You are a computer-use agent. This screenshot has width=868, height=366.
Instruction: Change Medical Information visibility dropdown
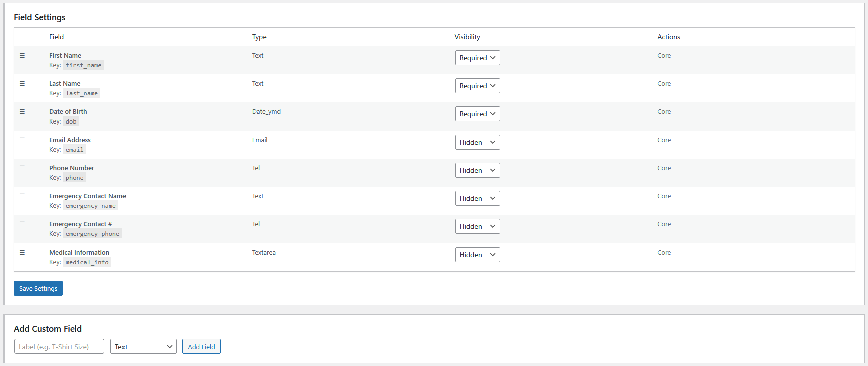click(x=477, y=255)
